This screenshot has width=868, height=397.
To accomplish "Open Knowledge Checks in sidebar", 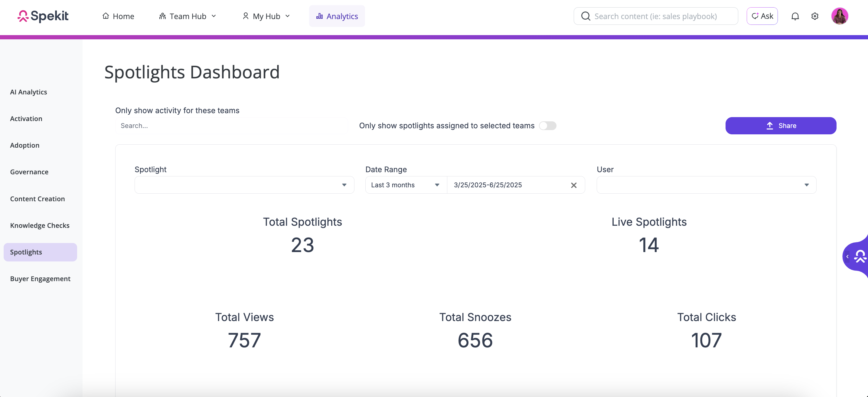I will click(40, 225).
